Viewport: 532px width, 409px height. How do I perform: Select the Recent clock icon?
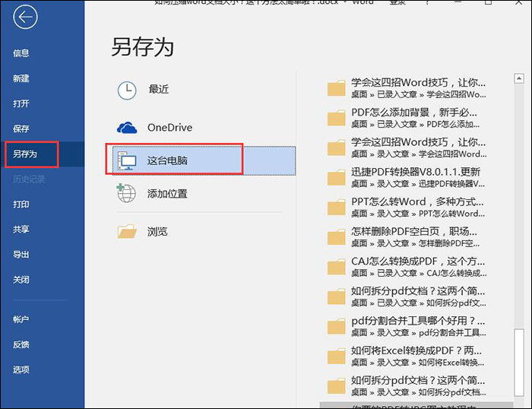(127, 90)
